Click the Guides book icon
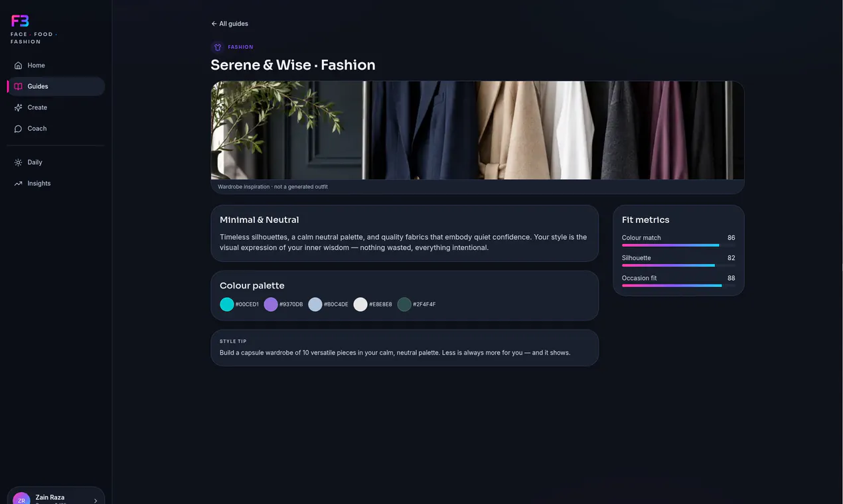Viewport: 843px width, 504px height. click(18, 87)
